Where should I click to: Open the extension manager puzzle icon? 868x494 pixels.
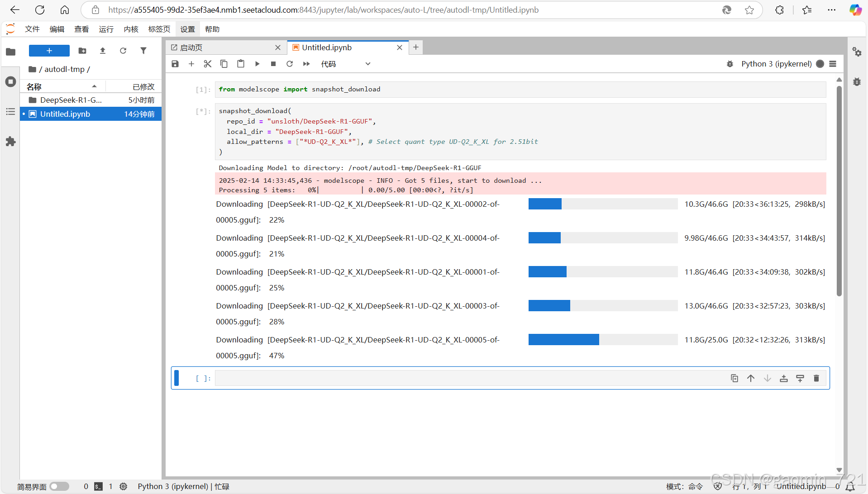(10, 142)
